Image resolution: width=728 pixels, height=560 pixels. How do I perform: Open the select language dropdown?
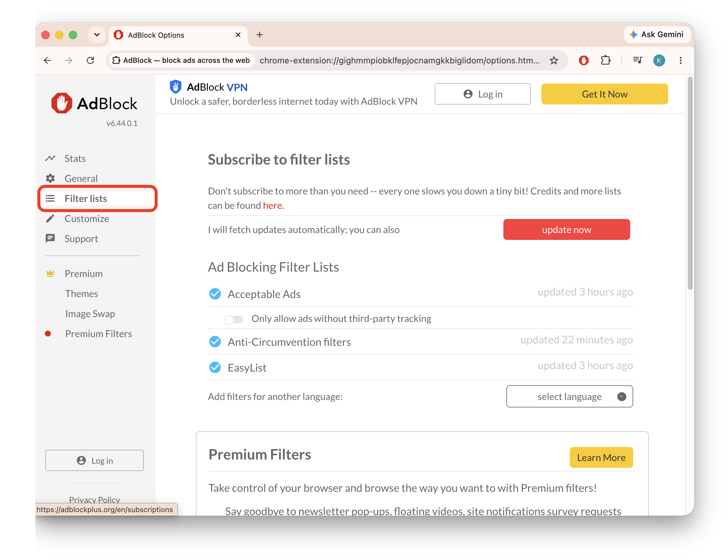click(569, 396)
